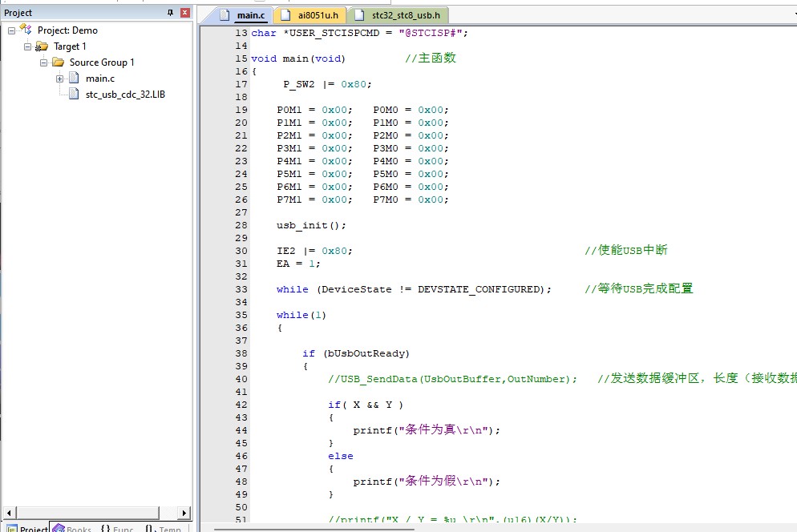
Task: Collapse the Target 1 tree node
Action: (28, 46)
